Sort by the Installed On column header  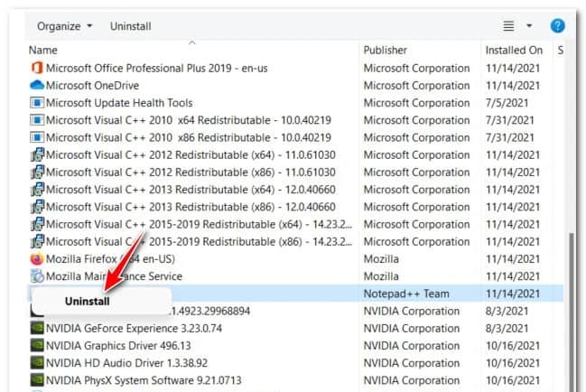pos(514,50)
